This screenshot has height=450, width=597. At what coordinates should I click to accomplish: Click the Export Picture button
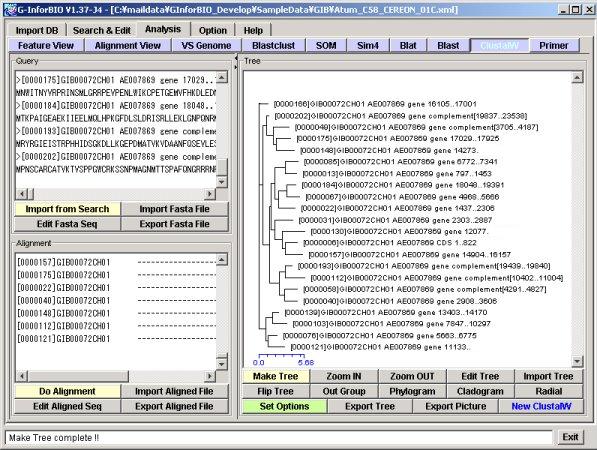[456, 406]
